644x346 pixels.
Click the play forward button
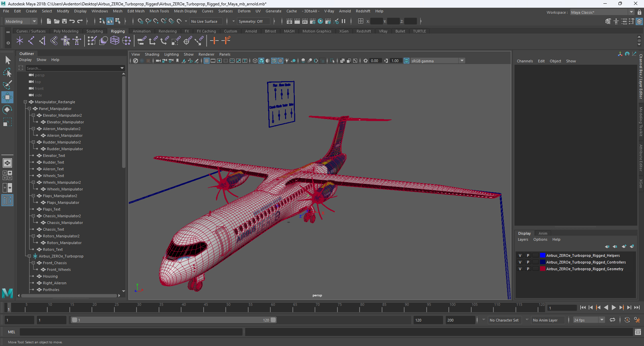(x=613, y=307)
